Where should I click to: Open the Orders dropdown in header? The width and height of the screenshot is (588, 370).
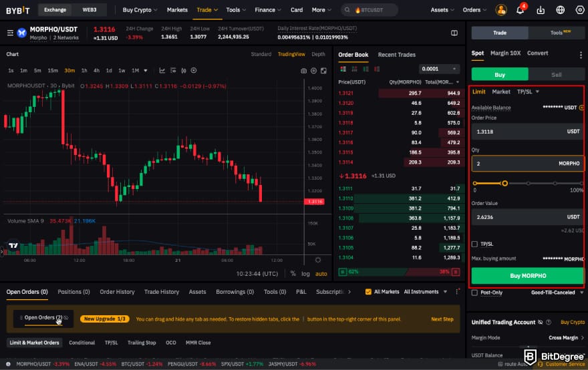(474, 10)
